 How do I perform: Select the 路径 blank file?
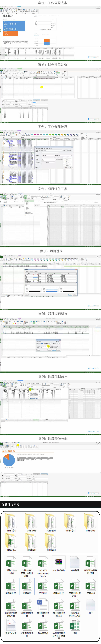(x=91, y=606)
